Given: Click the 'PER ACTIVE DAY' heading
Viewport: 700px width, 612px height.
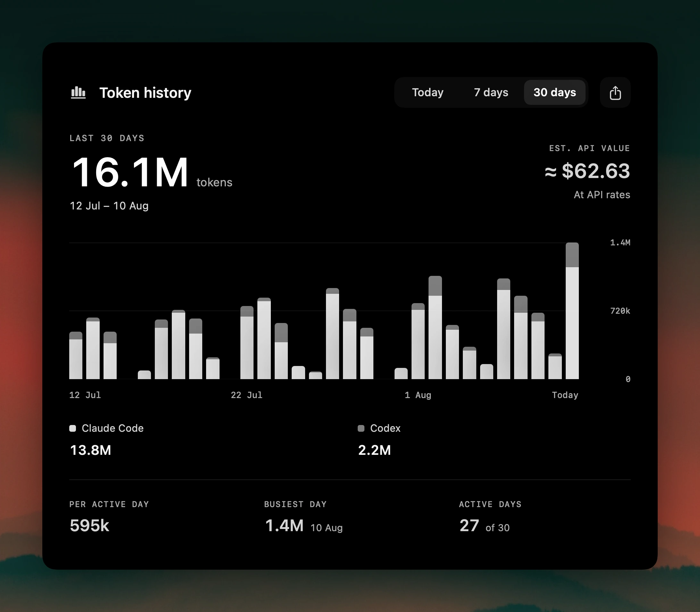Looking at the screenshot, I should (109, 504).
